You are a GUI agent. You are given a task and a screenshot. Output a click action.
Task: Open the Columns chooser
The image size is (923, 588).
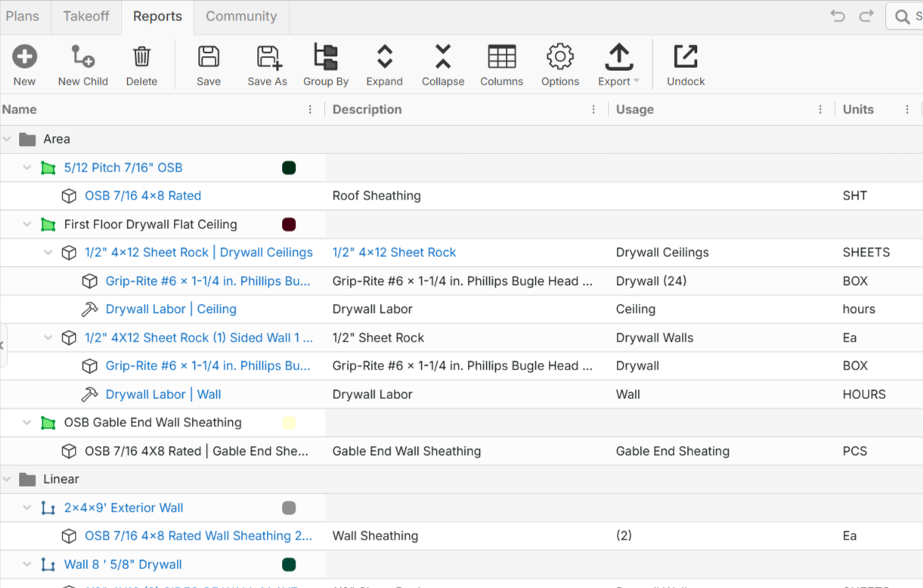[502, 57]
